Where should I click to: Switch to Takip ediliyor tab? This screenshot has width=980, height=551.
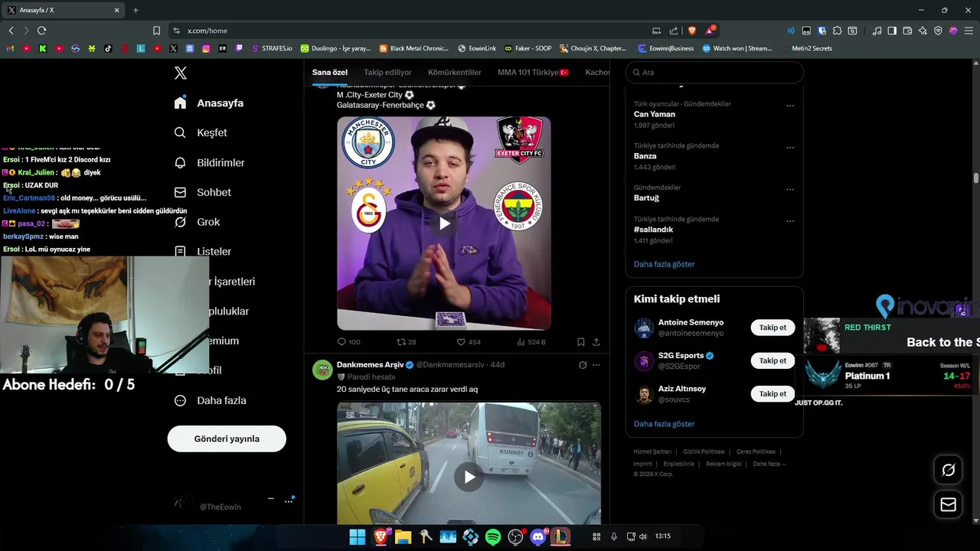point(387,72)
